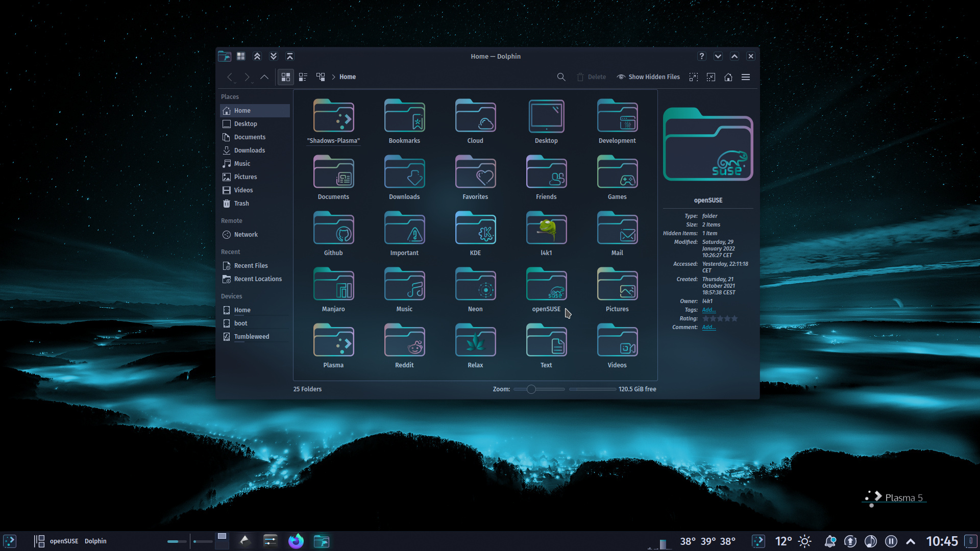
Task: Open the Relax folder
Action: pyautogui.click(x=475, y=346)
